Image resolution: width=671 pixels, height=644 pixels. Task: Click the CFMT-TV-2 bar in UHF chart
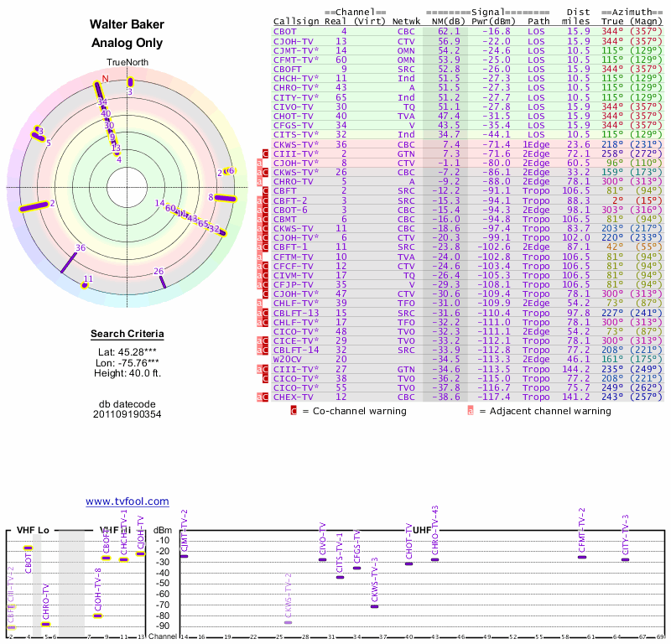pyautogui.click(x=582, y=557)
